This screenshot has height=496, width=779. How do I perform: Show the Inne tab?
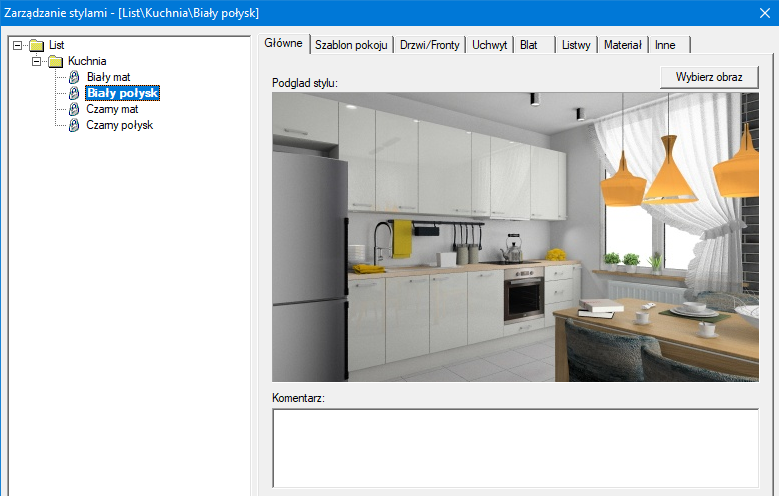(665, 45)
